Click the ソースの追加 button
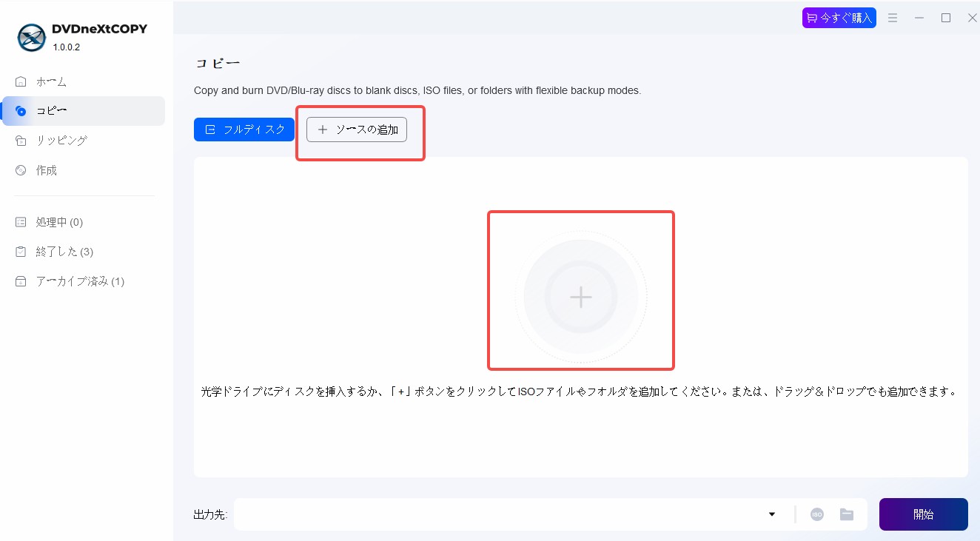The width and height of the screenshot is (980, 541). (357, 130)
